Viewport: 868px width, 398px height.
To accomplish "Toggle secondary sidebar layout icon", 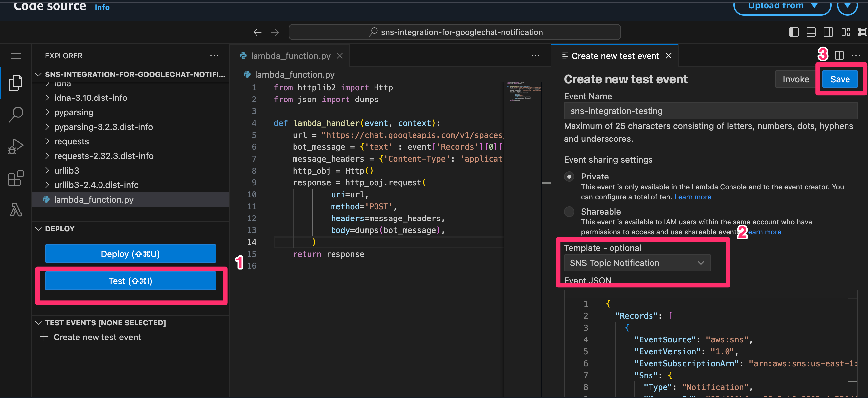I will coord(828,32).
